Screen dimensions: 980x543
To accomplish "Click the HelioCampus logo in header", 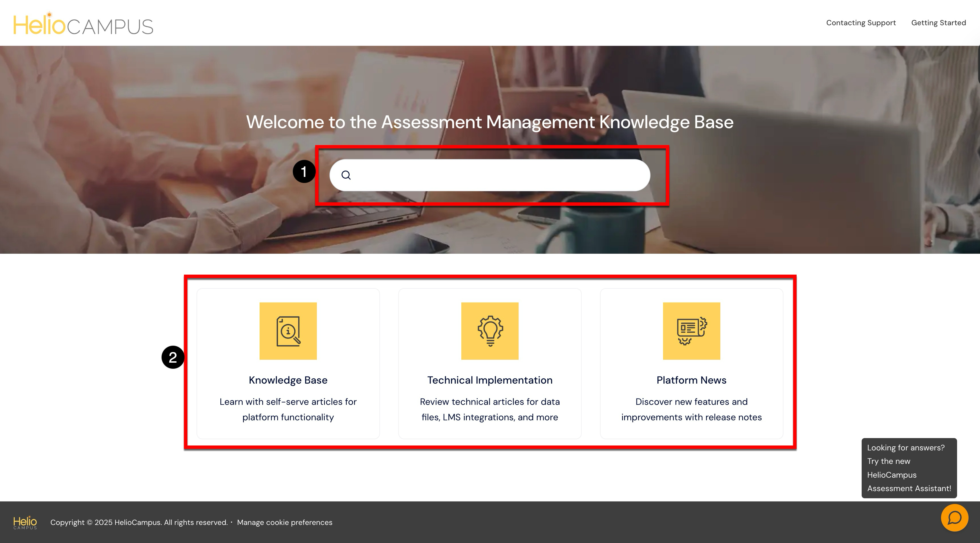I will pyautogui.click(x=83, y=24).
